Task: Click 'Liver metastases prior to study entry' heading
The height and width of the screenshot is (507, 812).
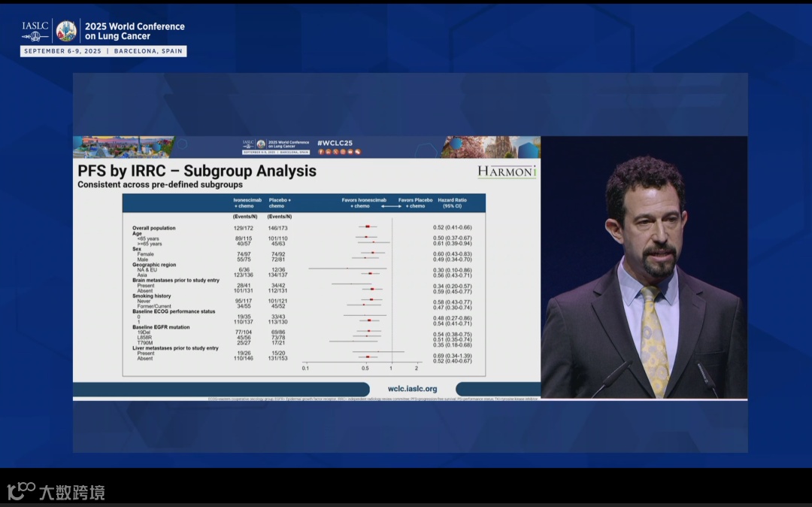Action: [x=175, y=348]
